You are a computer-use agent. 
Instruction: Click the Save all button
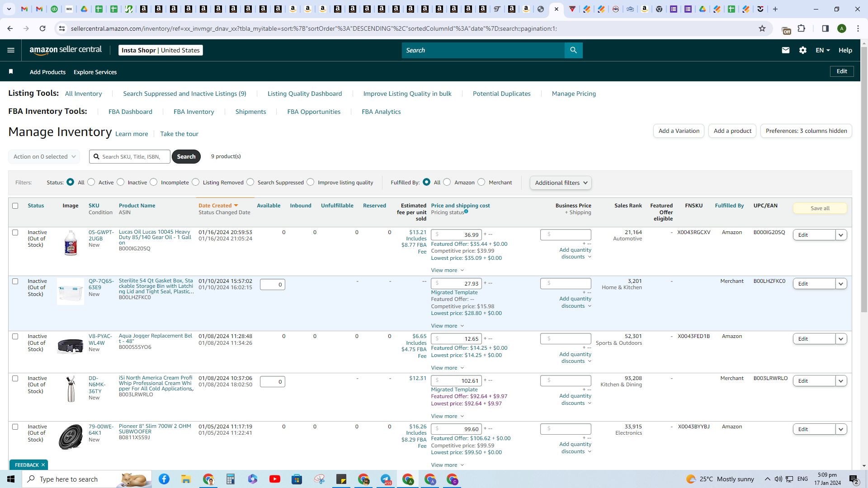coord(820,208)
